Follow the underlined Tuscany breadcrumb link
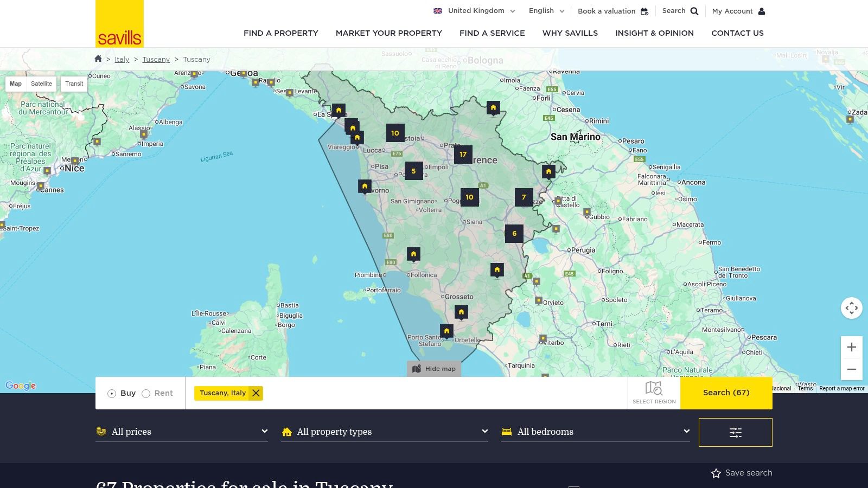 156,60
